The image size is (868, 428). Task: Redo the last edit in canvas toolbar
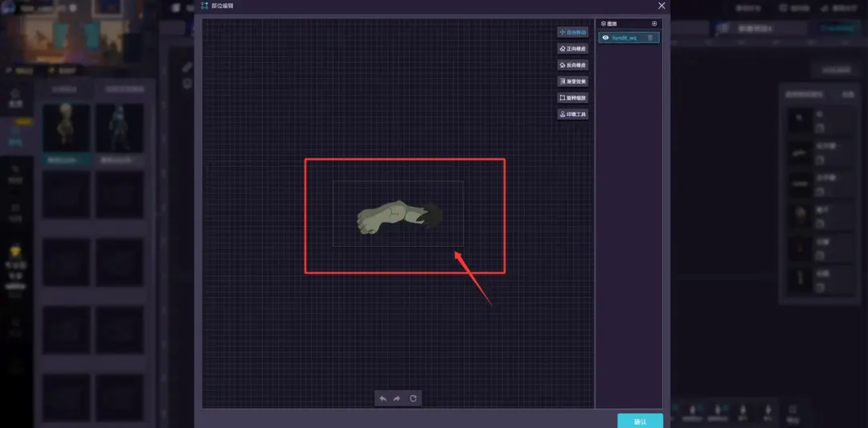pos(397,398)
